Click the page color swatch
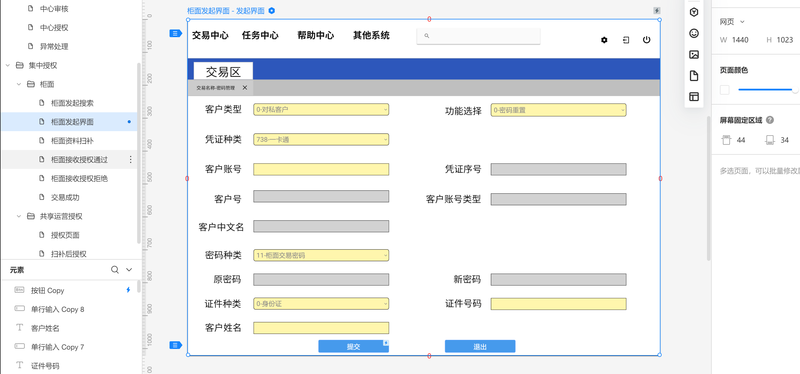Image resolution: width=800 pixels, height=374 pixels. click(x=724, y=90)
